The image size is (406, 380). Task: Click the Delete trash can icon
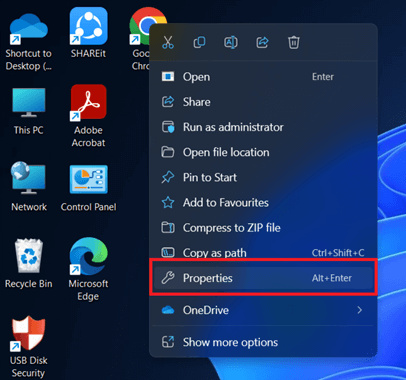click(x=294, y=42)
